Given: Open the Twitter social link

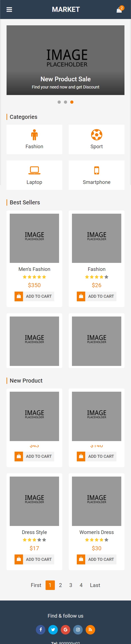Looking at the screenshot, I should [53, 629].
